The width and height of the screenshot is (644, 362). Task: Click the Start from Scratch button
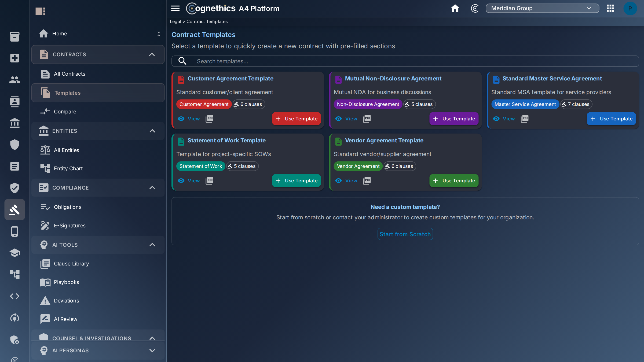[405, 234]
